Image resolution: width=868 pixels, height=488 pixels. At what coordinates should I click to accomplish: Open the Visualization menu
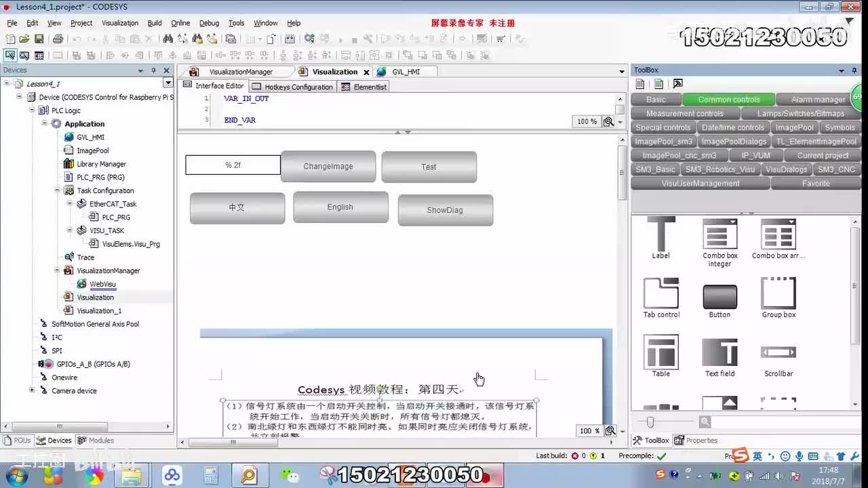tap(120, 23)
